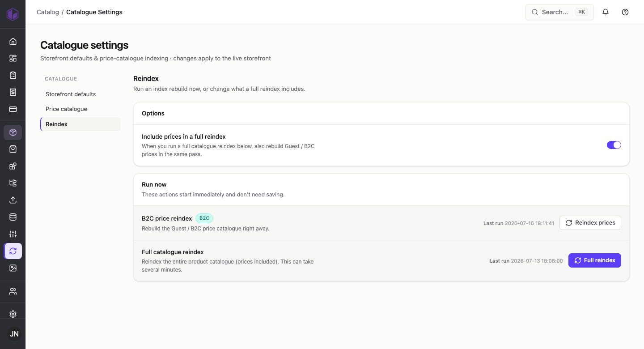Click the last run 2026-07-16 18:11:41 timestamp

[519, 223]
